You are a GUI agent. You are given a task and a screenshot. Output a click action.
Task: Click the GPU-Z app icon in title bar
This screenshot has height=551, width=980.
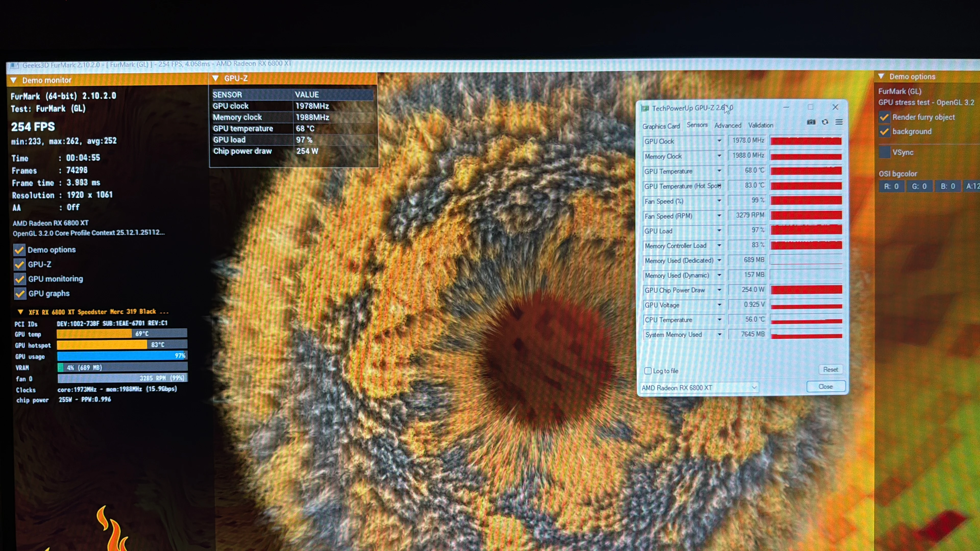(645, 108)
